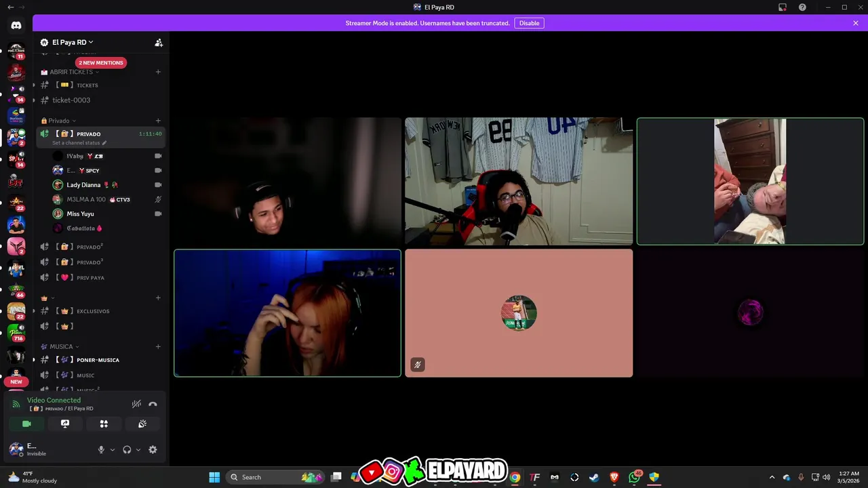Deafen with the headphones icon

(127, 449)
